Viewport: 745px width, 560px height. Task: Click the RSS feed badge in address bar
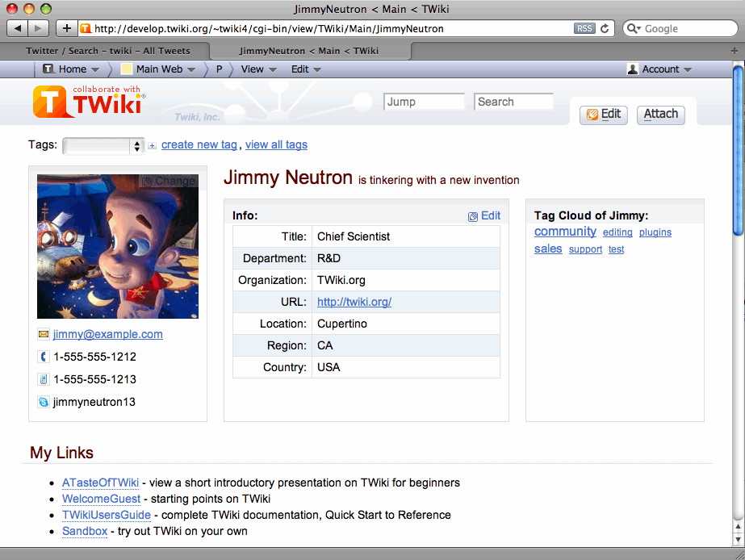584,28
